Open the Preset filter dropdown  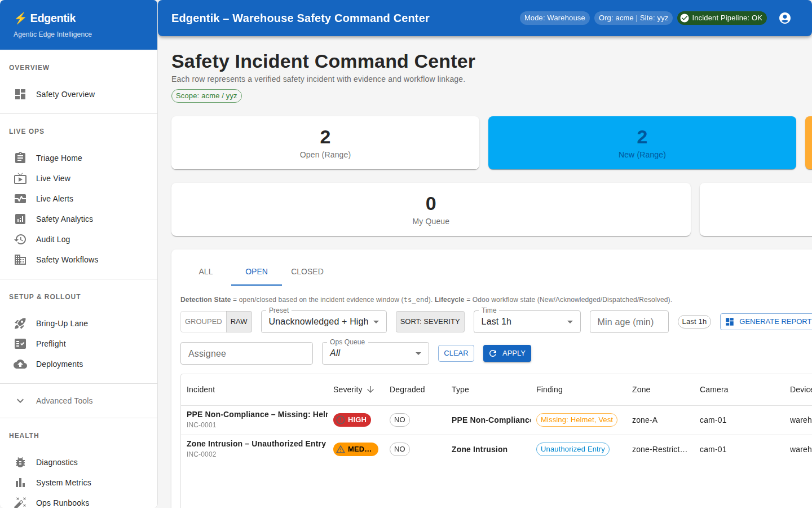pyautogui.click(x=323, y=321)
